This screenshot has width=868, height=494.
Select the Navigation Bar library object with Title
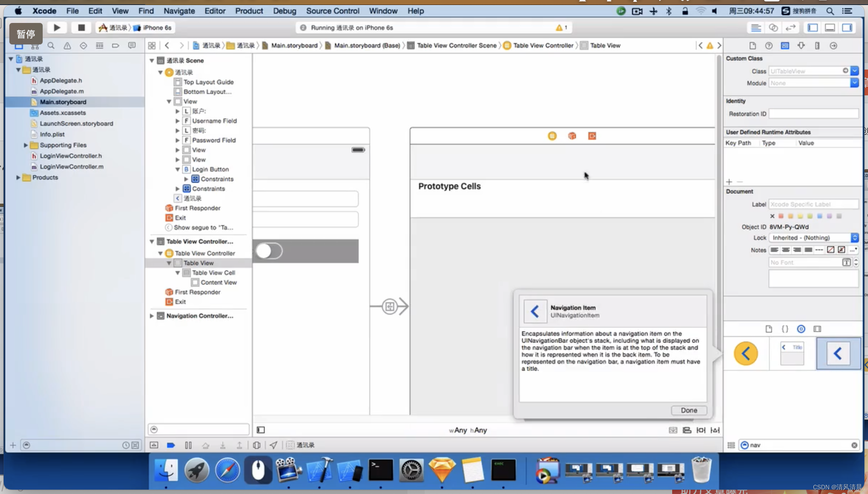point(792,353)
